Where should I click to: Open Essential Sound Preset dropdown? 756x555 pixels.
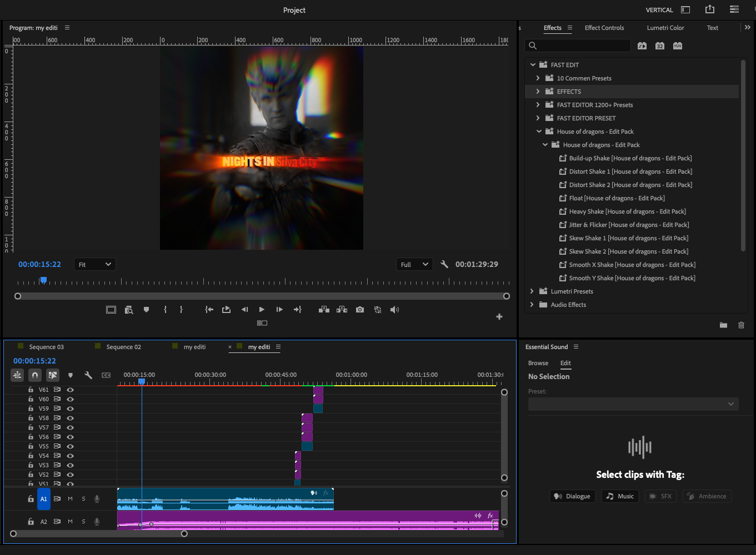633,404
